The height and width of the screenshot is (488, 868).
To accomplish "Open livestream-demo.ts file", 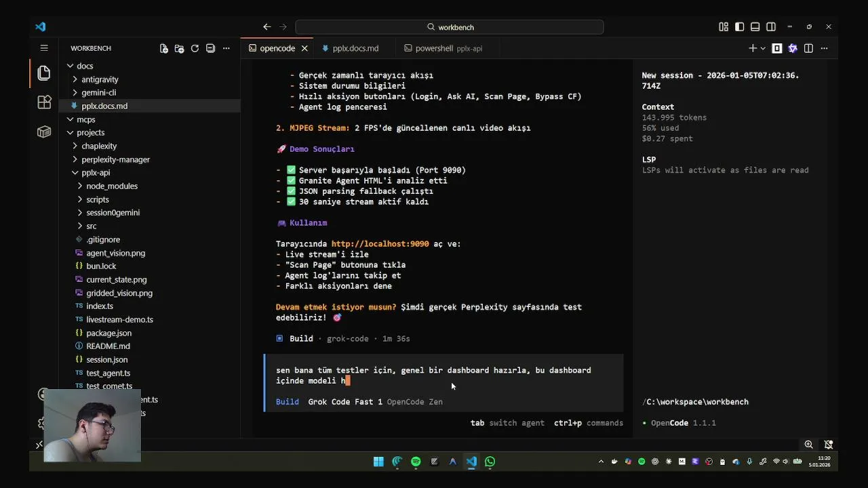I will click(149, 319).
